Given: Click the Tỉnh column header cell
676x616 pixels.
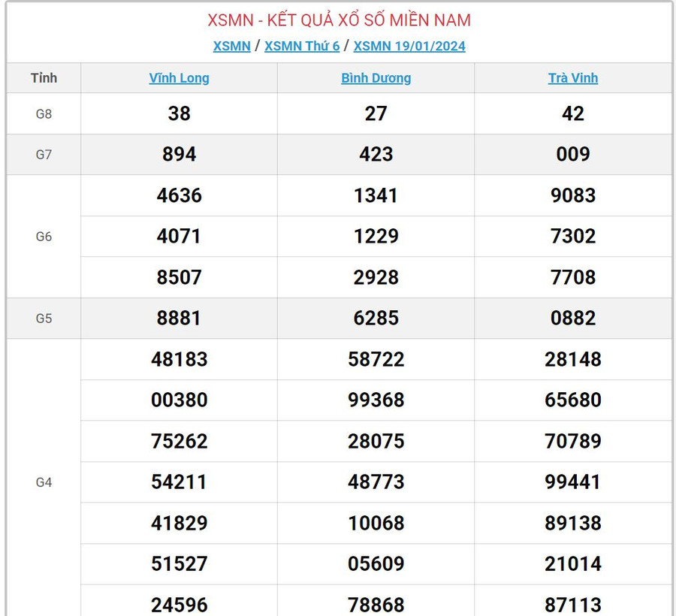Looking at the screenshot, I should click(x=44, y=78).
